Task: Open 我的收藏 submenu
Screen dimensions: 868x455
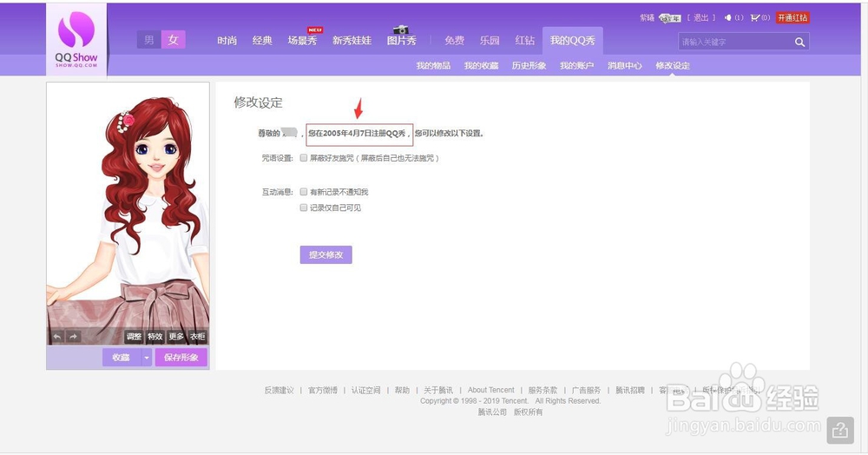Action: (x=481, y=65)
